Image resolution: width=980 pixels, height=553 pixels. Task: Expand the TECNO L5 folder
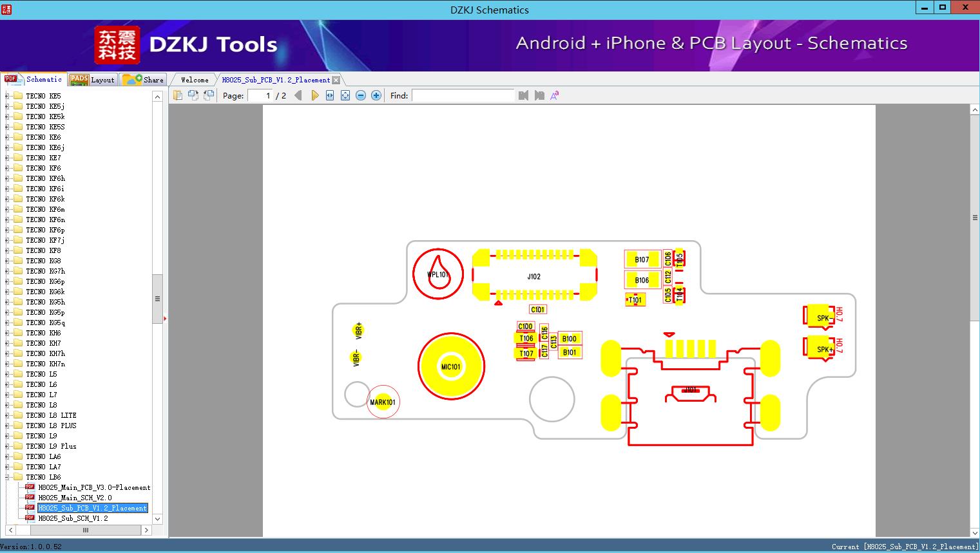pyautogui.click(x=7, y=374)
